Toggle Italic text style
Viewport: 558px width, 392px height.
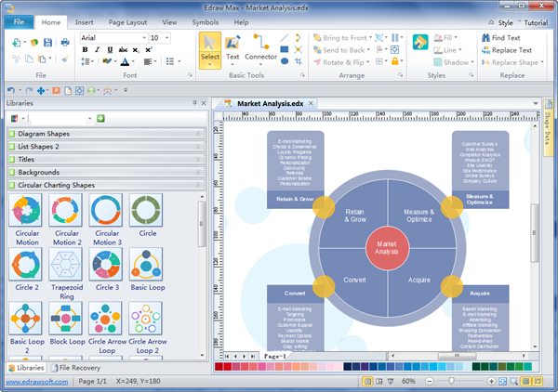(x=97, y=51)
